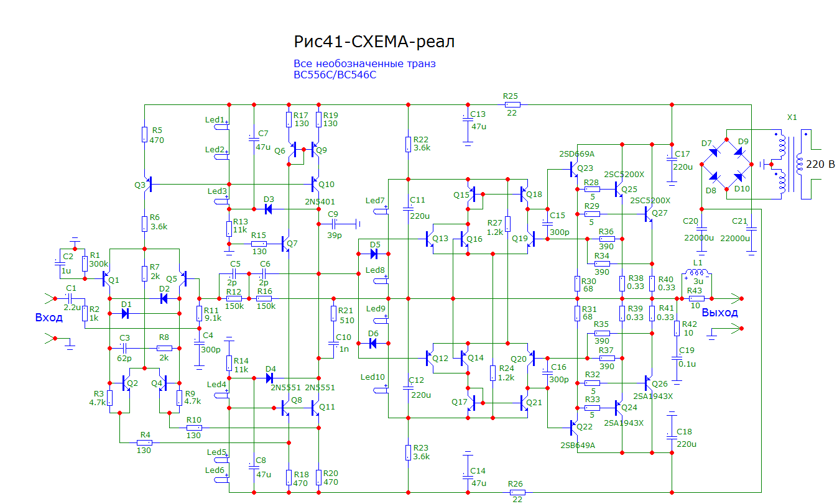Click the Q21 transistor symbol

[525, 403]
